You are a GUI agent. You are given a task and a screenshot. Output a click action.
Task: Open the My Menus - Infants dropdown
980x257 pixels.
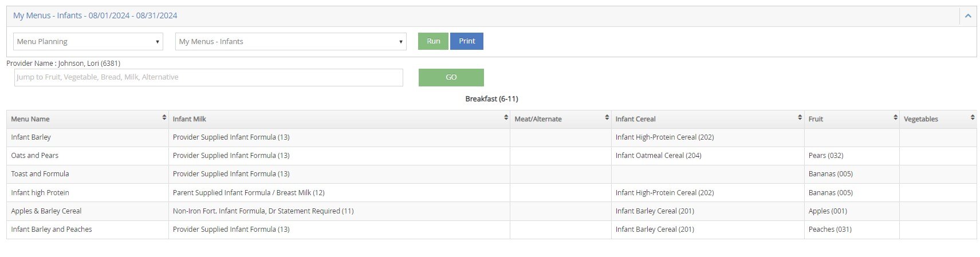click(x=291, y=41)
